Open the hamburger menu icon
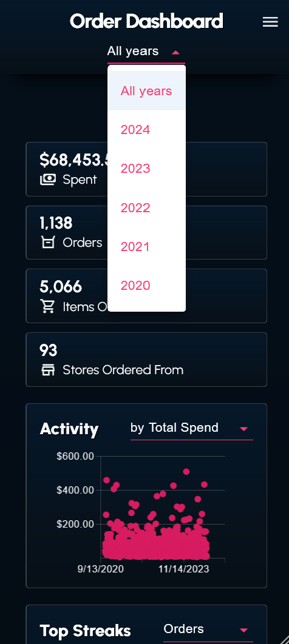This screenshot has width=289, height=644. (x=270, y=22)
